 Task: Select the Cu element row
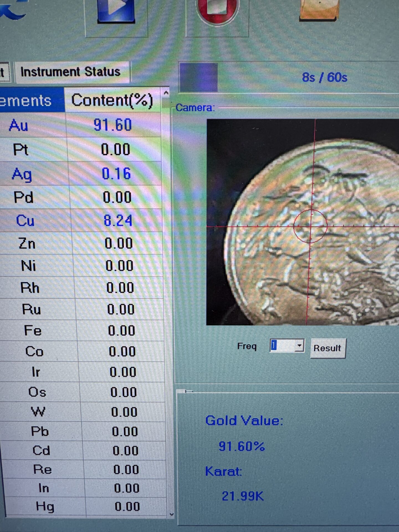pyautogui.click(x=81, y=221)
